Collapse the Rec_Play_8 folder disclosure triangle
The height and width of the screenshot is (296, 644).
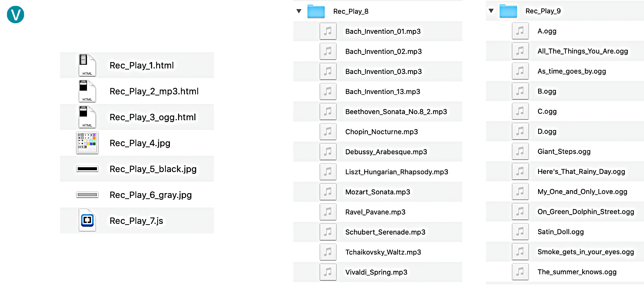coord(299,11)
